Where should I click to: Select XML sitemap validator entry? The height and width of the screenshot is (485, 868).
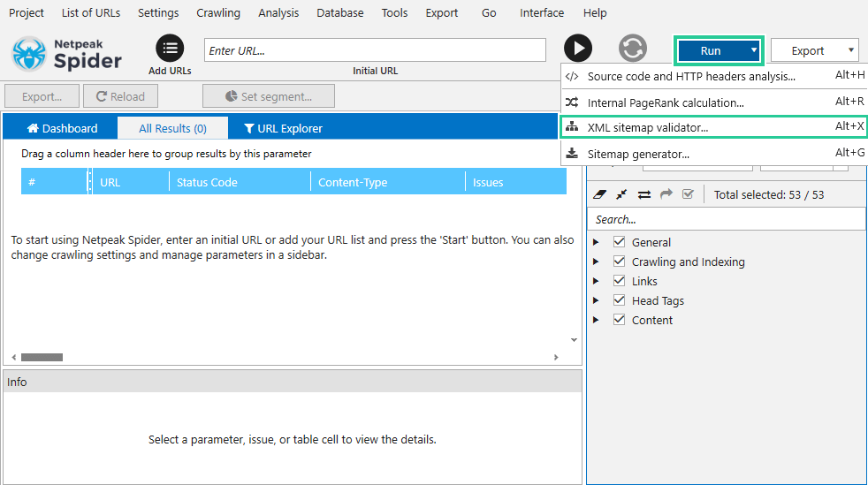713,127
